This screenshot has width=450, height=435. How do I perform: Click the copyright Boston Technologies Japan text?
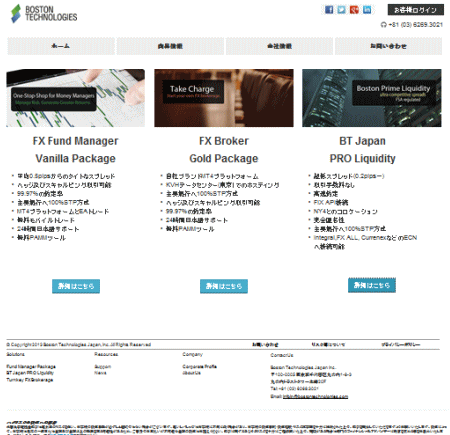point(79,344)
